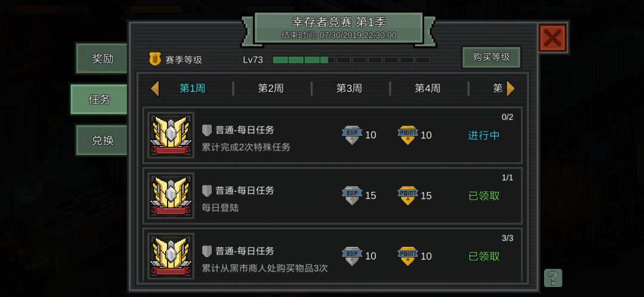Open the 兑换 exchange side tab
The width and height of the screenshot is (644, 297).
[x=101, y=141]
